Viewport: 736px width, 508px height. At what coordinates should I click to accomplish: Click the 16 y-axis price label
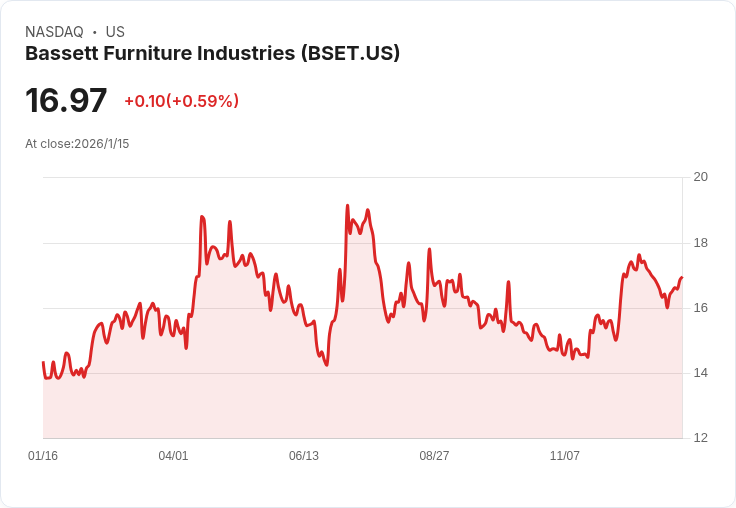(x=701, y=308)
